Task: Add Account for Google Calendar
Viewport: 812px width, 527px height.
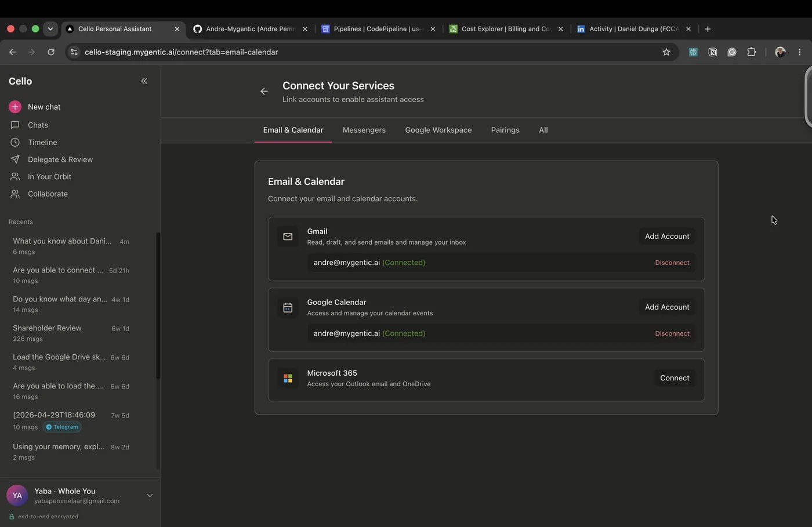Action: point(667,307)
